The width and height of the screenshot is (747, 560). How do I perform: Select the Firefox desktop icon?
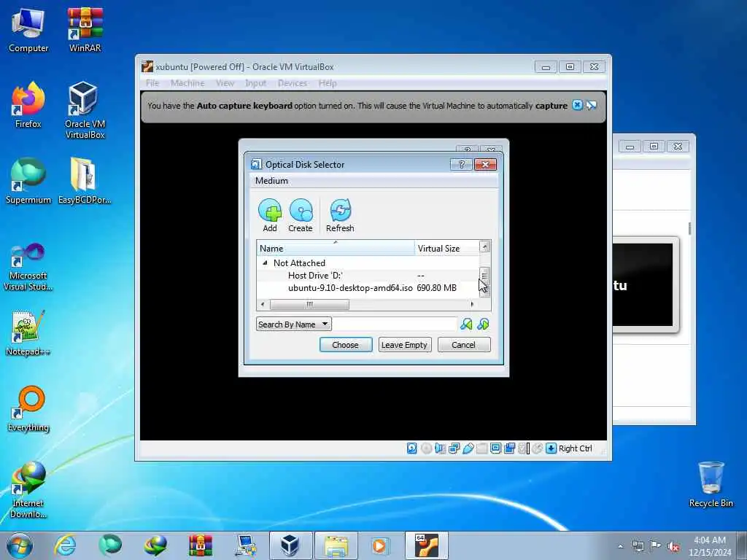coord(28,105)
